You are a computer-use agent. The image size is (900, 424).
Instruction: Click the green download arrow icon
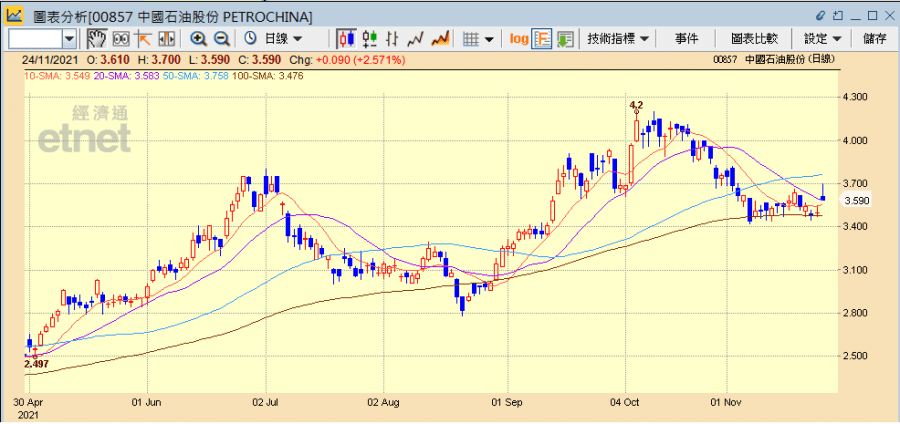point(566,38)
